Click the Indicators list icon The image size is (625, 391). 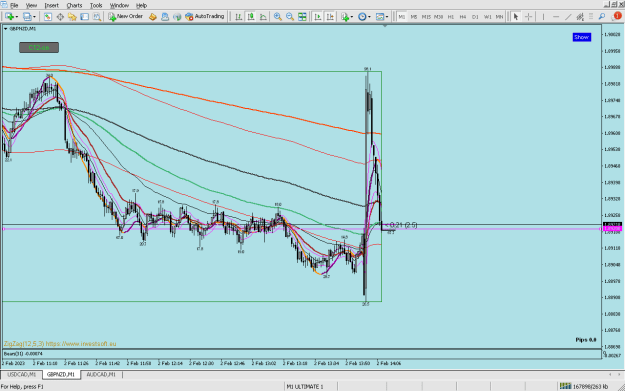tap(345, 16)
